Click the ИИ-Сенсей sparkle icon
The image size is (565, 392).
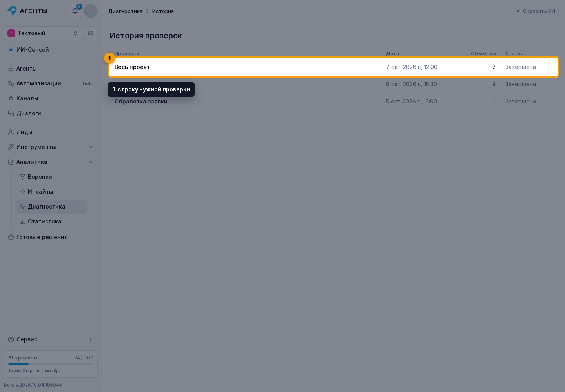click(11, 50)
